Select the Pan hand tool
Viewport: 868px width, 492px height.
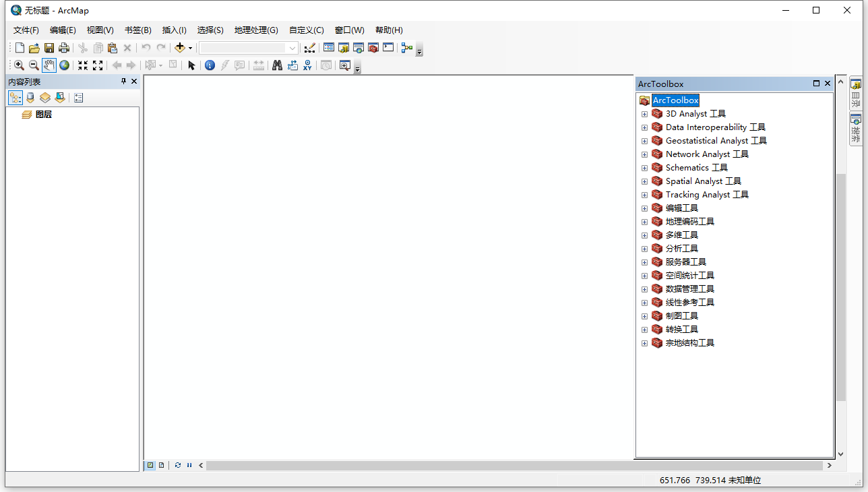[49, 65]
